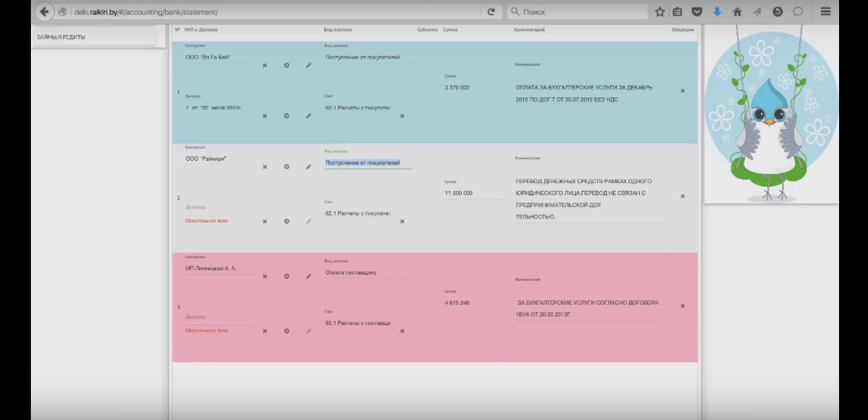Click the empty Договор field in row 2
Screen dimensions: 868x420
coord(219,208)
